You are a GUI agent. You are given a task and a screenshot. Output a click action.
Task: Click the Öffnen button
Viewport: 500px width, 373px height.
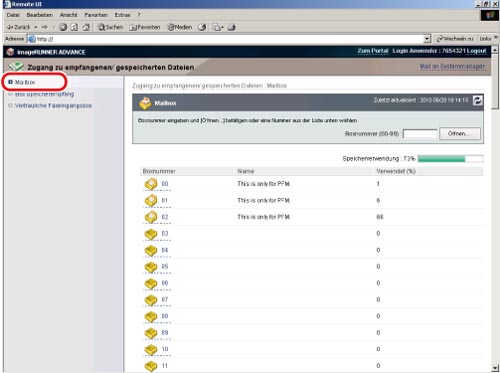tap(460, 134)
